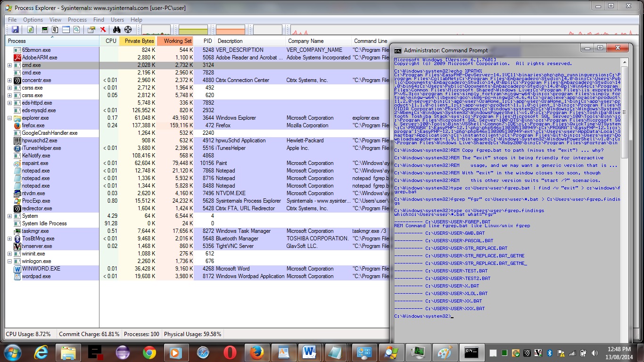Click the red X Kill Process icon
The width and height of the screenshot is (644, 362).
(x=103, y=30)
